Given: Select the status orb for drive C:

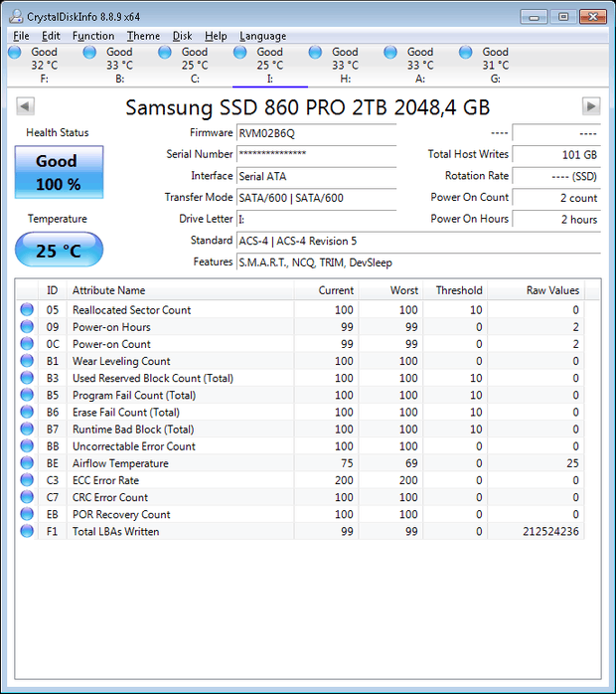Looking at the screenshot, I should click(x=165, y=53).
